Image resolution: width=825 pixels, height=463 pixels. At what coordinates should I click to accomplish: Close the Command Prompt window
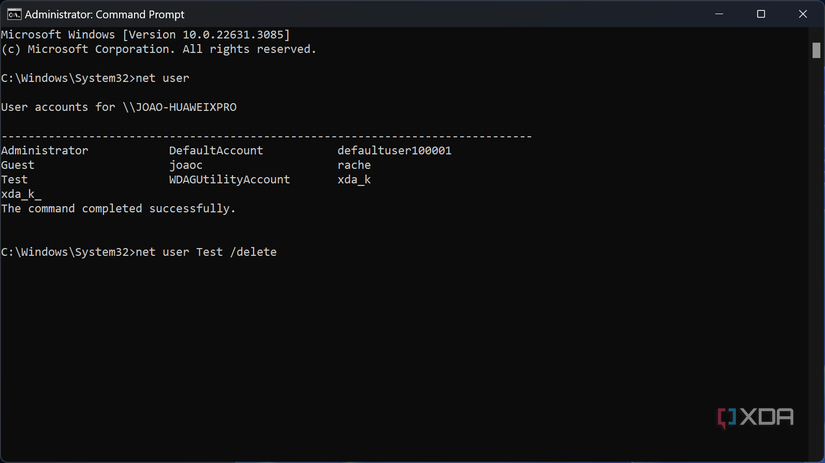pos(803,14)
